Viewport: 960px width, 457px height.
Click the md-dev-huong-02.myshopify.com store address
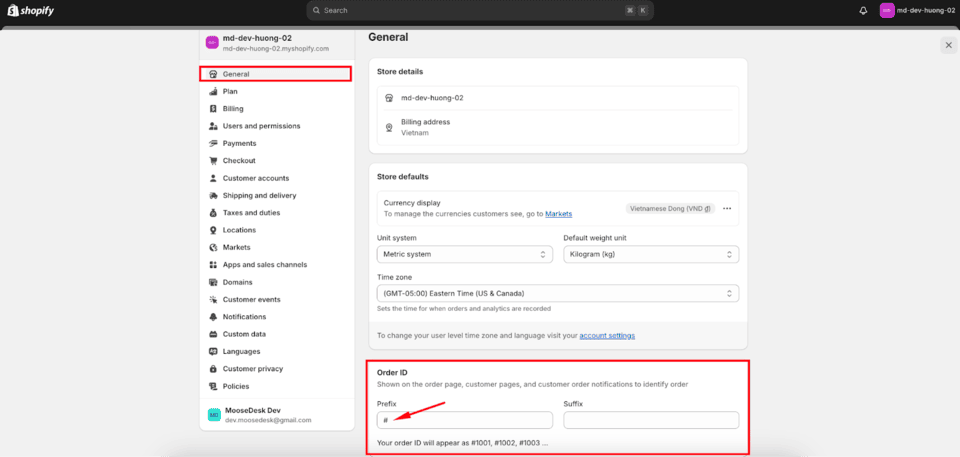click(276, 48)
